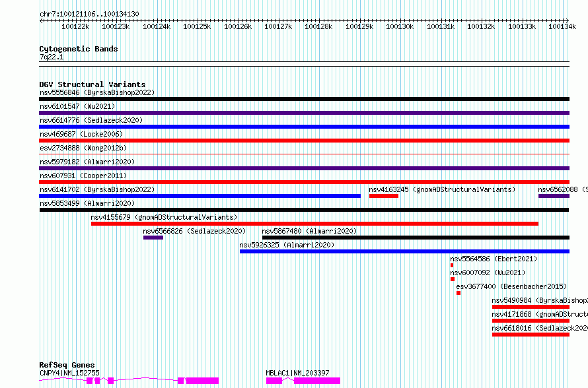Open the nsv5853499 (Almarri2020) label
Screen dimensions: 588x388
87,203
